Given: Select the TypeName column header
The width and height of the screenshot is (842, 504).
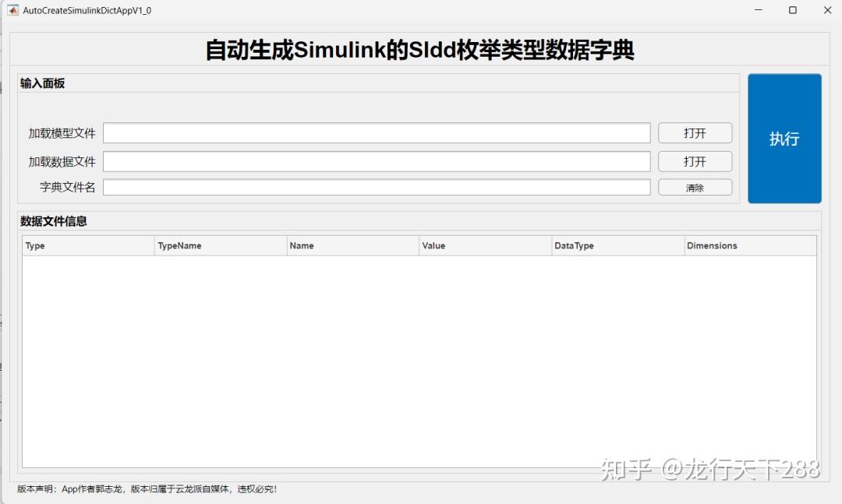Looking at the screenshot, I should (x=221, y=246).
